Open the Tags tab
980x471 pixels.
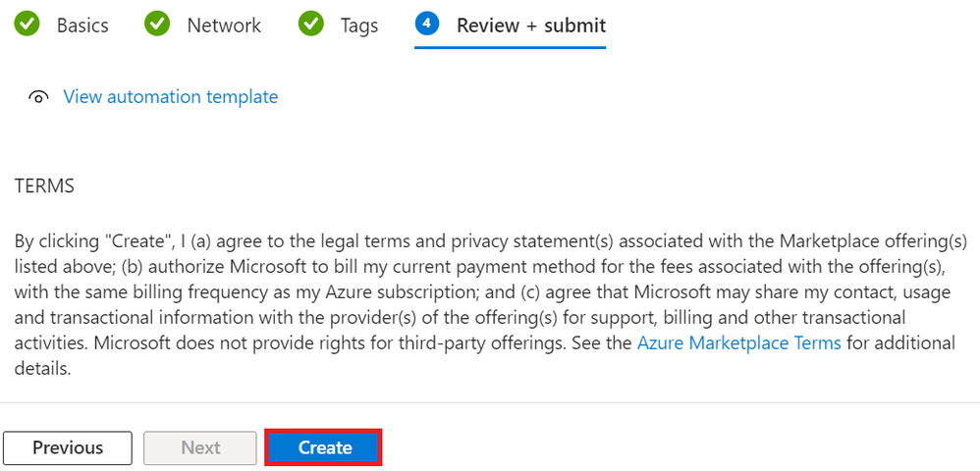pos(358,25)
